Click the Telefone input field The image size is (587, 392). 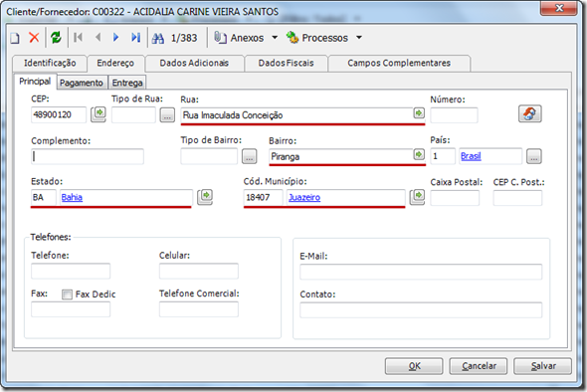coord(71,271)
